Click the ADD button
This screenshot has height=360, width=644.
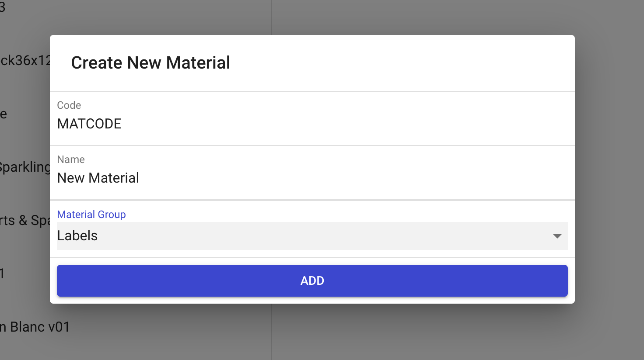[312, 280]
